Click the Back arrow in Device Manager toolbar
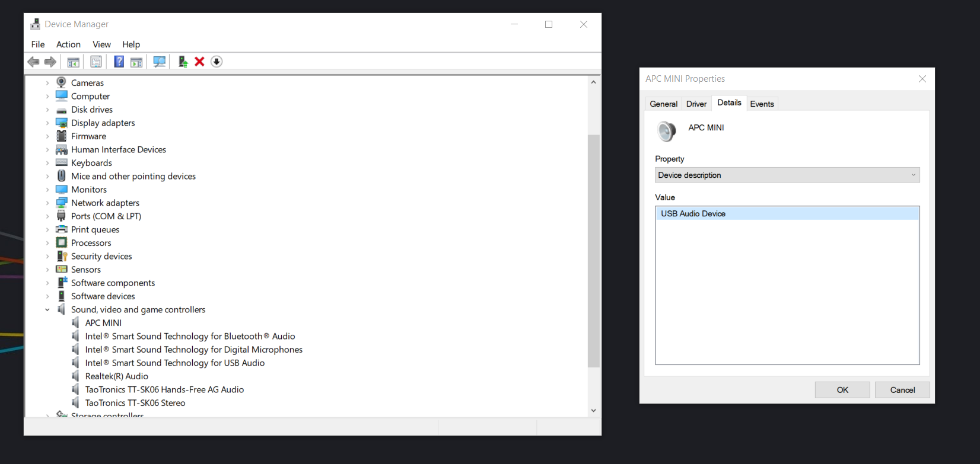 33,62
